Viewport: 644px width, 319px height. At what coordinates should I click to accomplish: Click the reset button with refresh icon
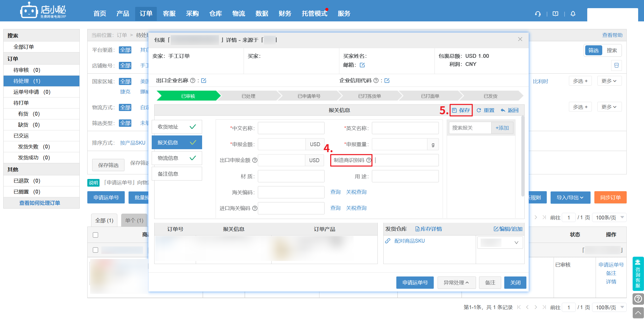click(x=485, y=110)
